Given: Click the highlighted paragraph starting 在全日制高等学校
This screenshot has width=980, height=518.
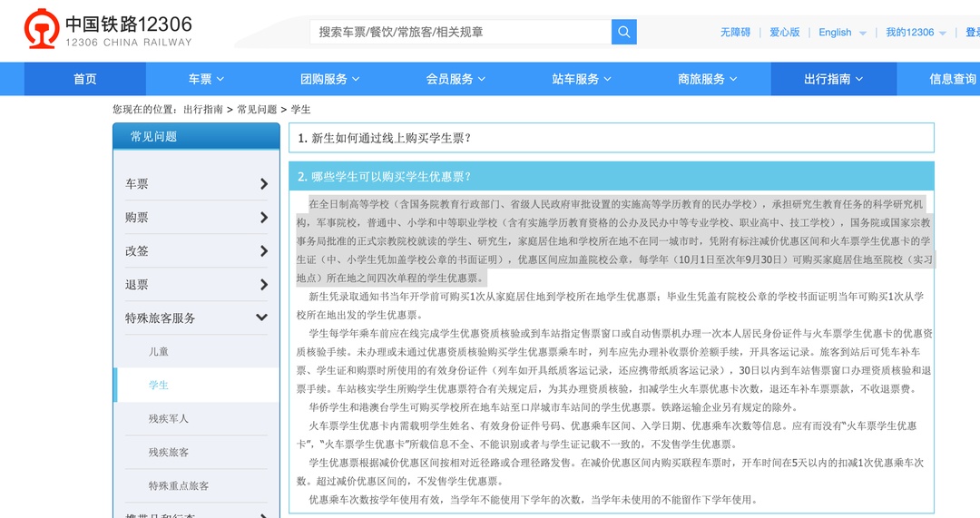Looking at the screenshot, I should [x=615, y=240].
